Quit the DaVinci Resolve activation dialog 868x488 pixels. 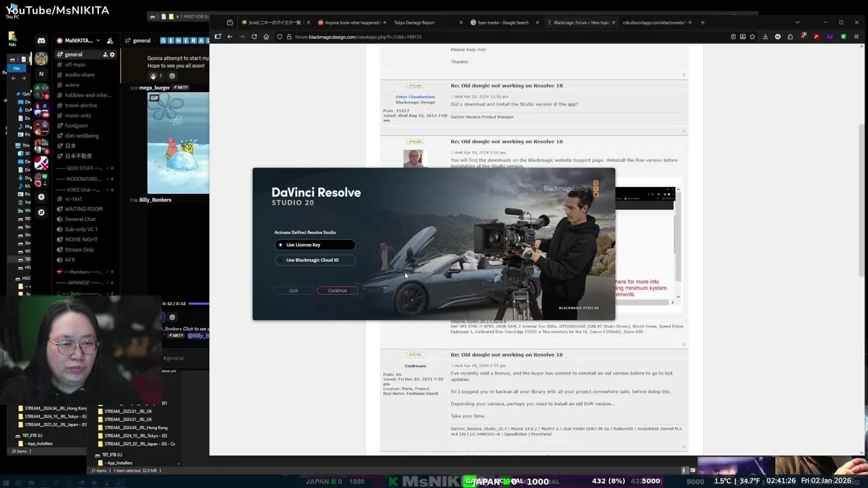point(294,291)
